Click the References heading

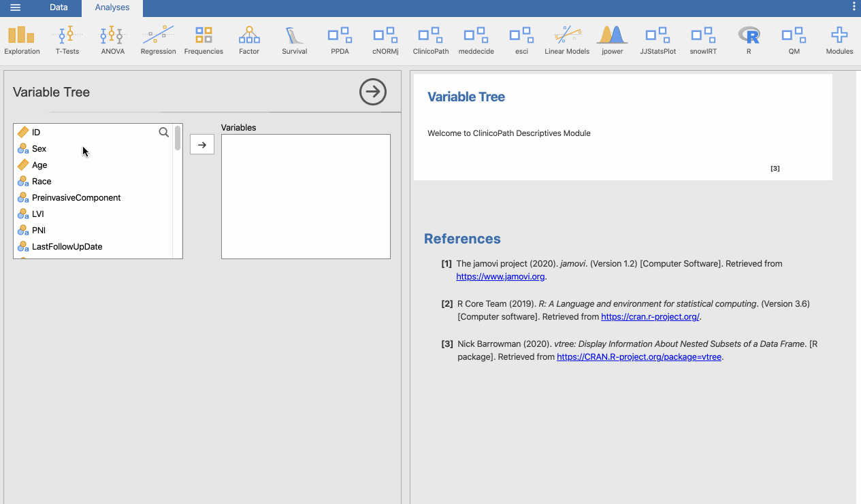462,239
